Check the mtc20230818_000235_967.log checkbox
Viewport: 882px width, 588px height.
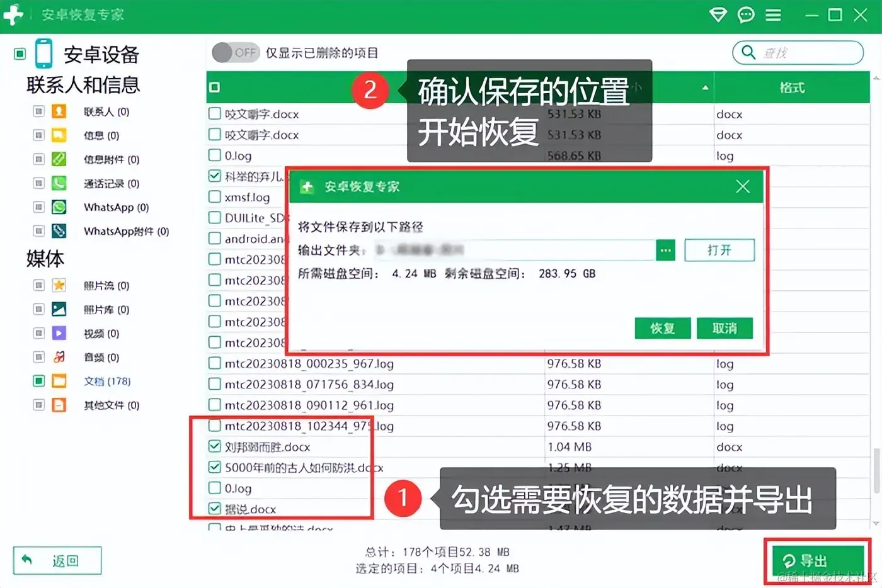pos(214,363)
